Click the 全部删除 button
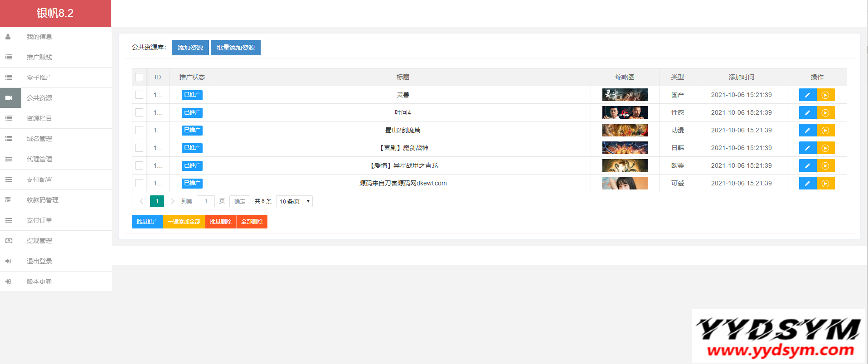This screenshot has height=364, width=868. point(252,222)
